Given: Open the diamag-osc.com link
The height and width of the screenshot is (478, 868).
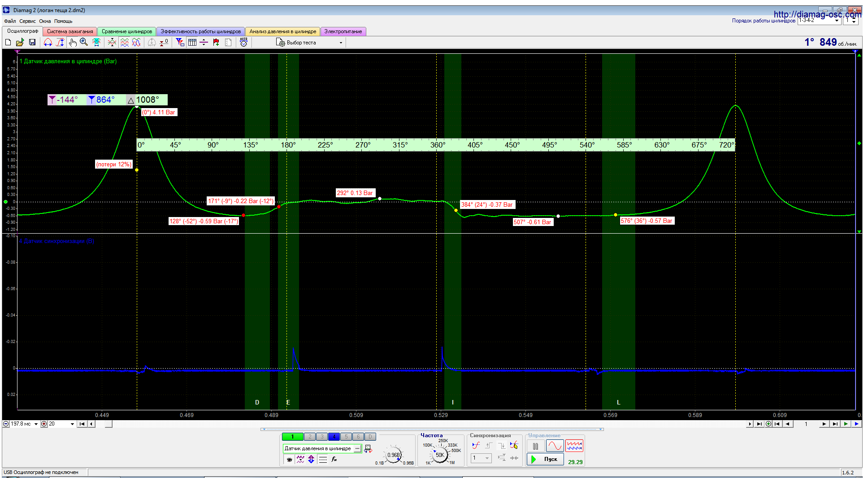Looking at the screenshot, I should coord(817,14).
